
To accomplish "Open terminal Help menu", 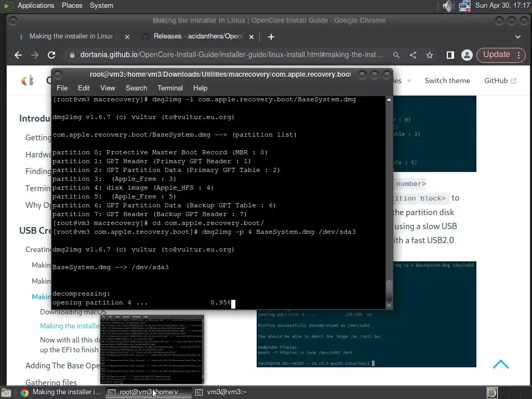I will (200, 88).
